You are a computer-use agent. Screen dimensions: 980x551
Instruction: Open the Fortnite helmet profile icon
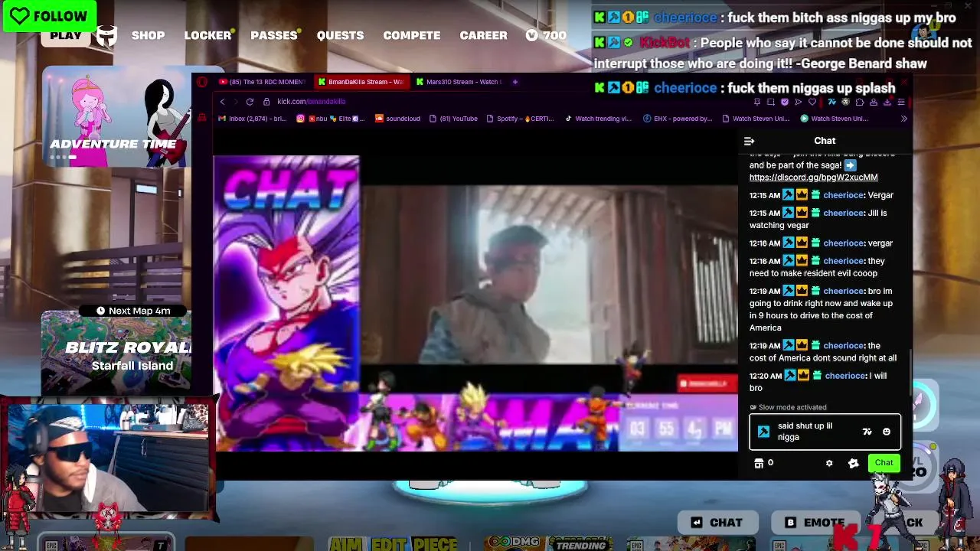[107, 35]
